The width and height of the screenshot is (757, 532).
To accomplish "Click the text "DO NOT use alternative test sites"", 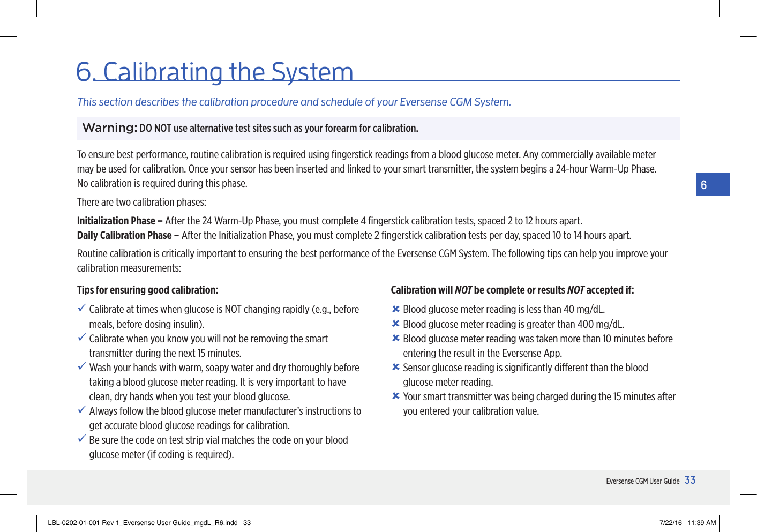I will tap(279, 129).
